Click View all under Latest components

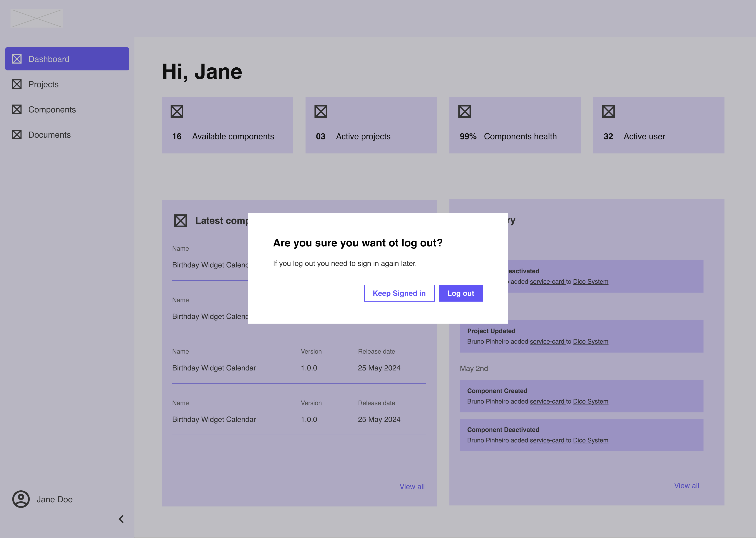[412, 487]
